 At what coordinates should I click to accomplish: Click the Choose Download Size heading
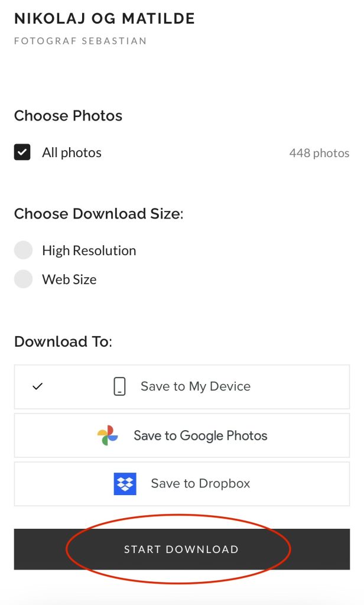click(99, 214)
